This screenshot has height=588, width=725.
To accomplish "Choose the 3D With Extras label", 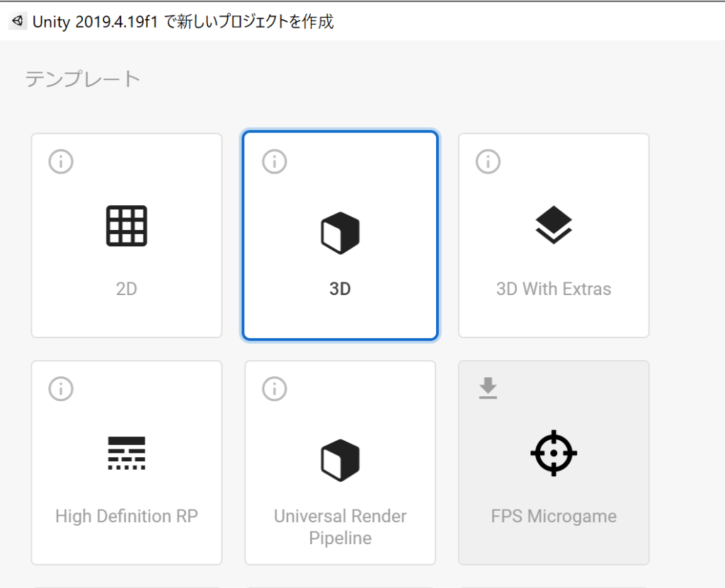I will (x=554, y=289).
